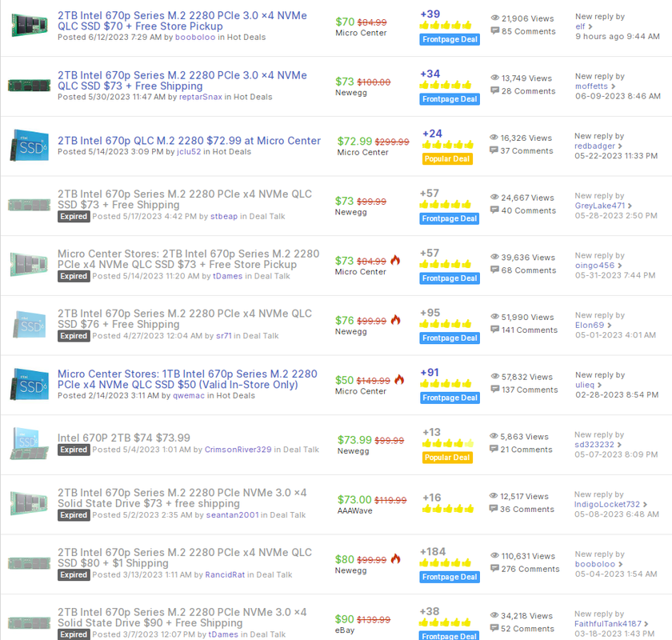Image resolution: width=672 pixels, height=640 pixels.
Task: Click the comment icon beside 141 Comments
Action: (495, 330)
